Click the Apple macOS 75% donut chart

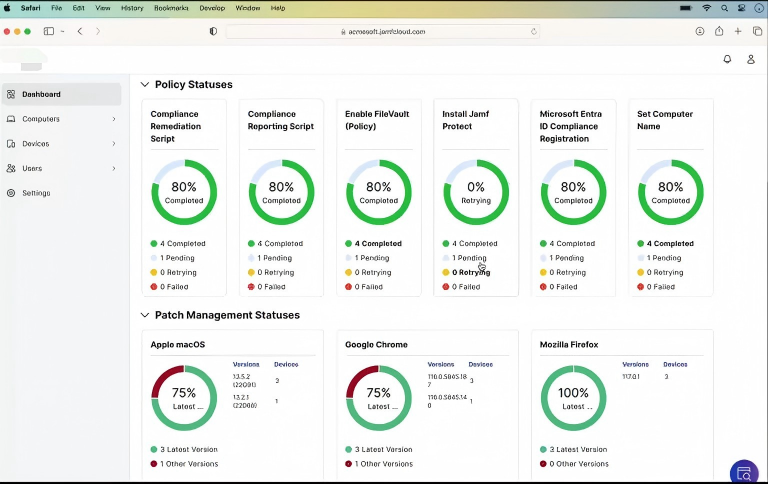(184, 398)
